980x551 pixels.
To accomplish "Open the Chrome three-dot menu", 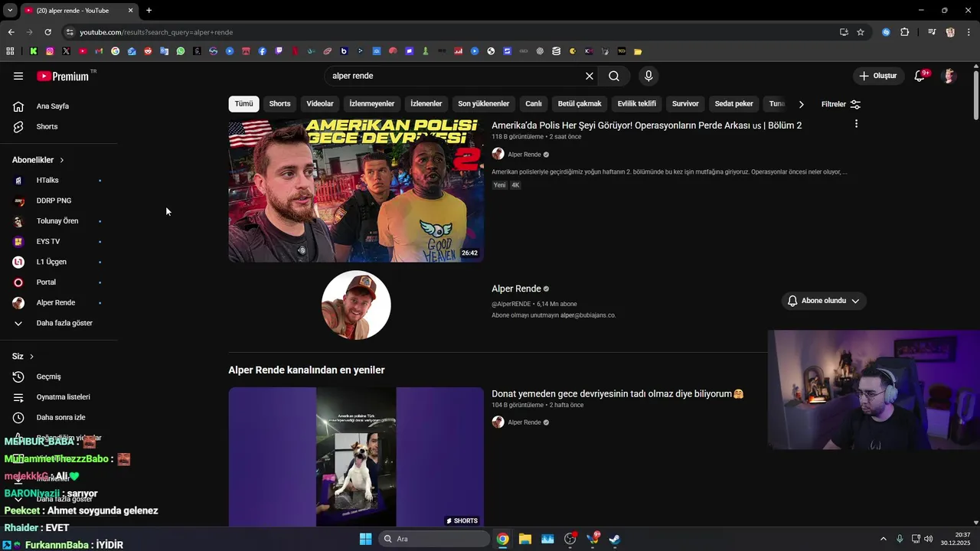I will tap(970, 32).
